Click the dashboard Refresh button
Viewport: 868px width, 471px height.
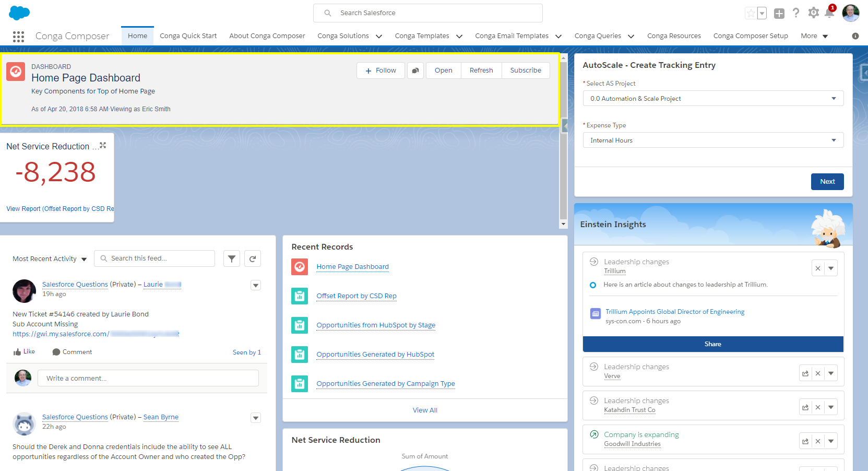click(481, 70)
